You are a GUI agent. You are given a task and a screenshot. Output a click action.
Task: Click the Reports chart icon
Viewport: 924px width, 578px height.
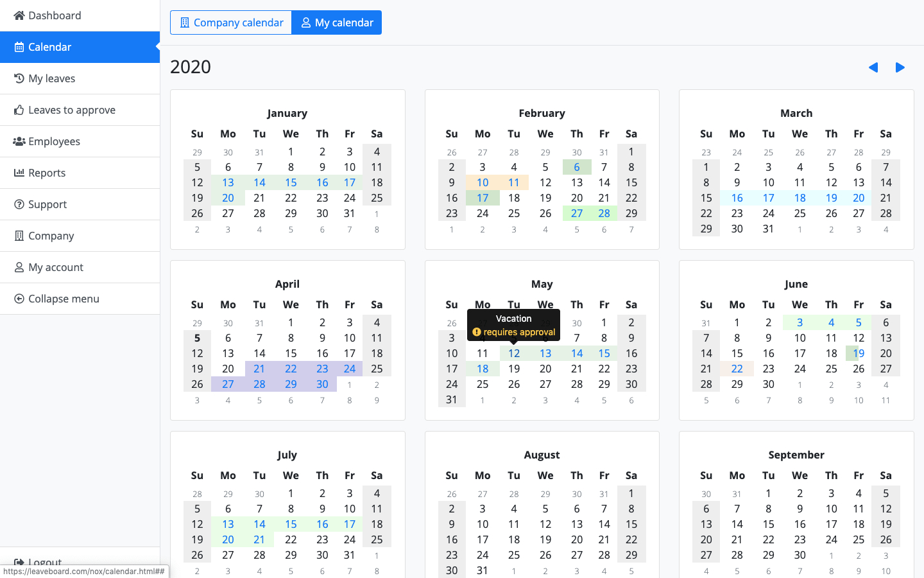click(x=19, y=173)
